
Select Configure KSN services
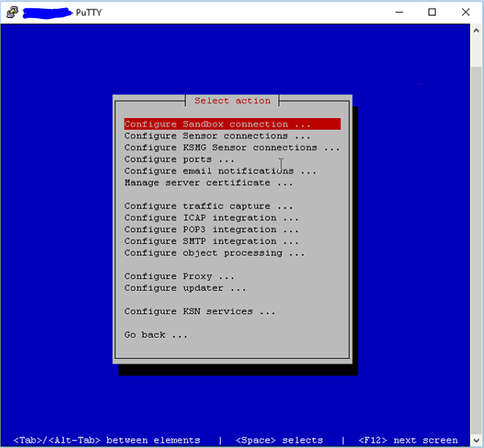tap(200, 311)
